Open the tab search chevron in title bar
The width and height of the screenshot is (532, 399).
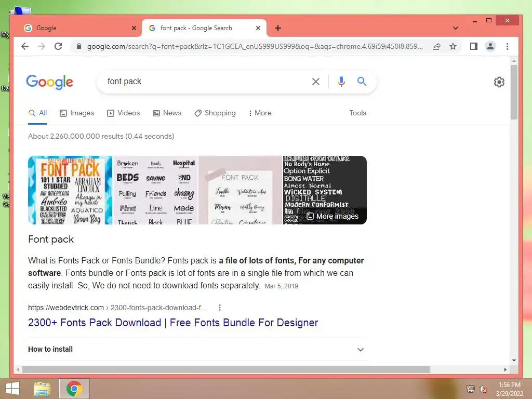456,28
